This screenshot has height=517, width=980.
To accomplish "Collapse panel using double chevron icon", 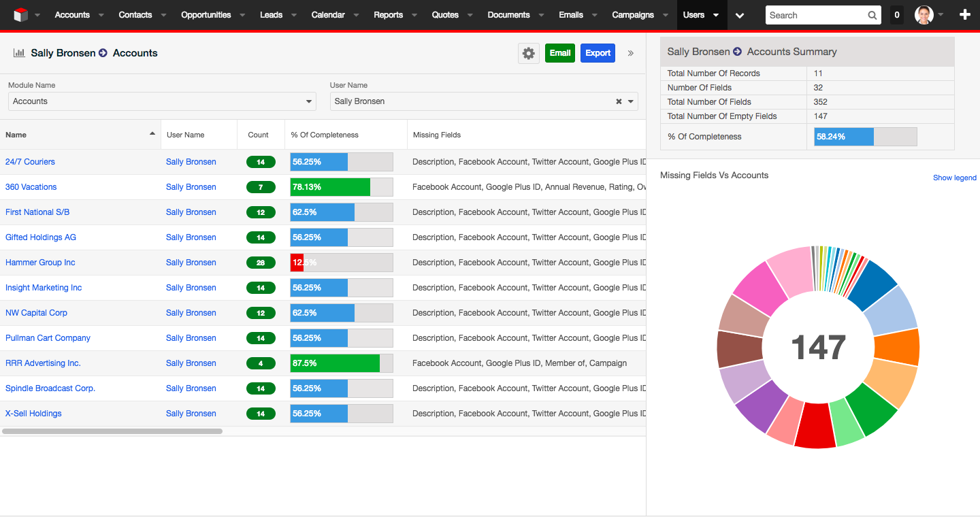I will (631, 53).
